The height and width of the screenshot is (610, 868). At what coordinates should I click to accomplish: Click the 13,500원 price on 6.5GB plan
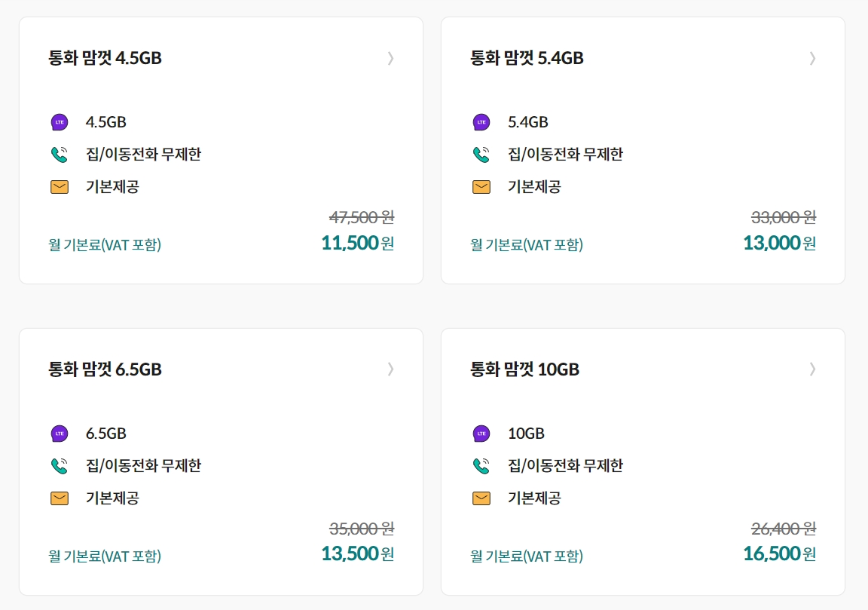(x=357, y=554)
